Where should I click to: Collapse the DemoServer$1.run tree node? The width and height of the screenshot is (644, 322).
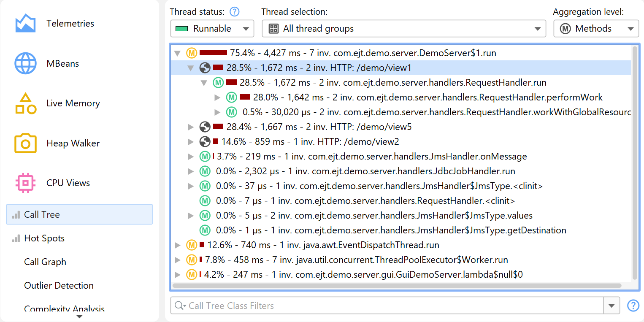click(178, 54)
